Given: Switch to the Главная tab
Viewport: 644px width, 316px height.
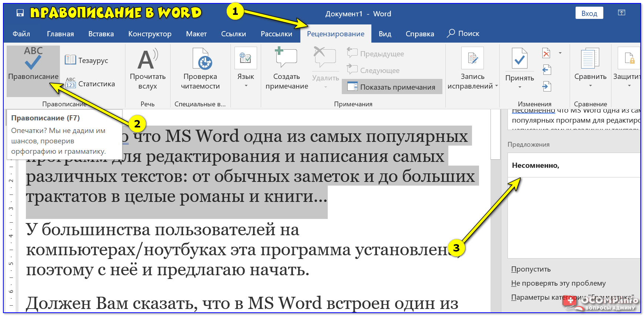Looking at the screenshot, I should (x=60, y=34).
